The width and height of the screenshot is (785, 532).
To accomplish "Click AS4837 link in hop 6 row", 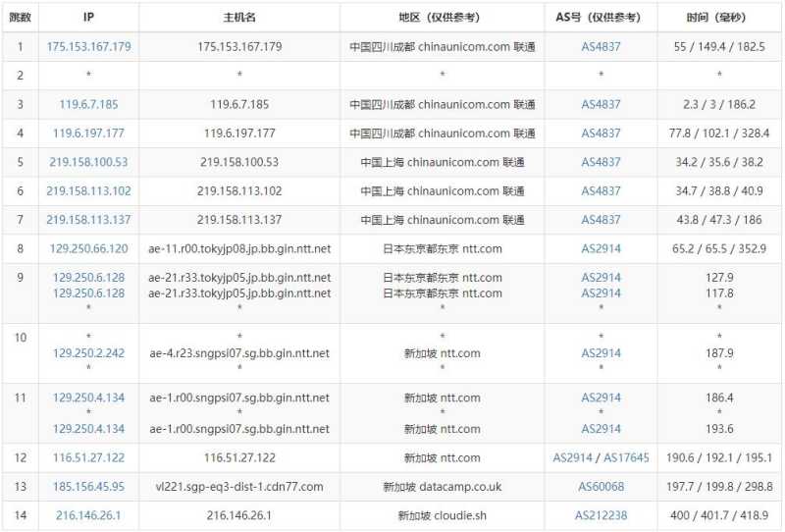I will click(601, 190).
